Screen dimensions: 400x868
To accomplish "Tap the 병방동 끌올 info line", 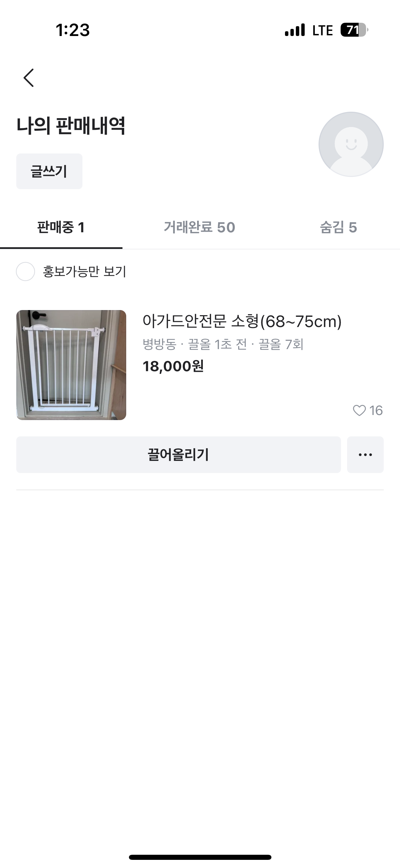I will pos(223,344).
